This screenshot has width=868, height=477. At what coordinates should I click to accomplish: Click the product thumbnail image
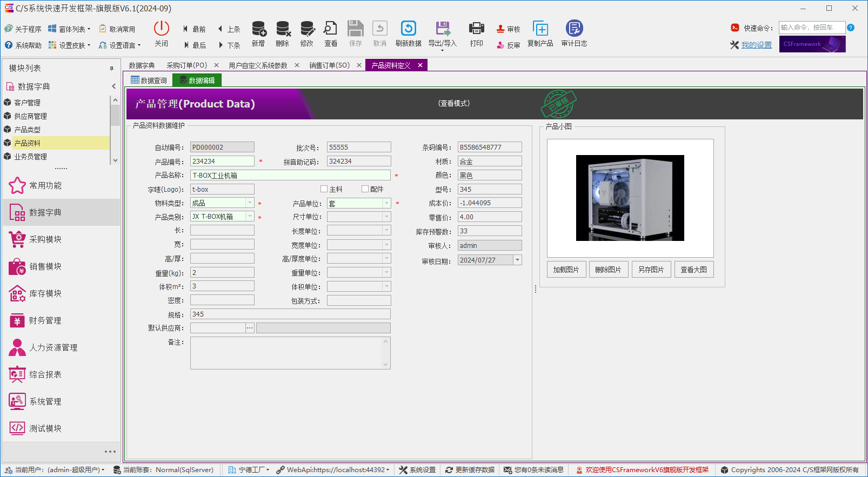(x=630, y=198)
